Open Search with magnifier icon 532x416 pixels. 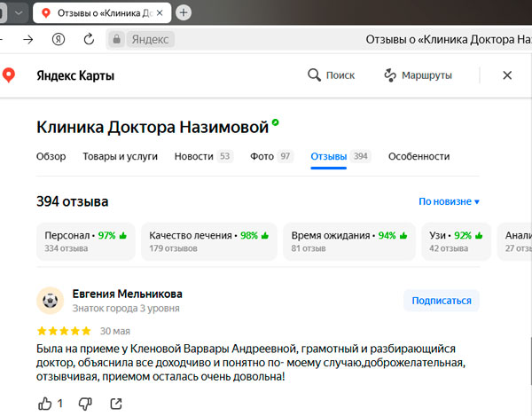point(314,75)
